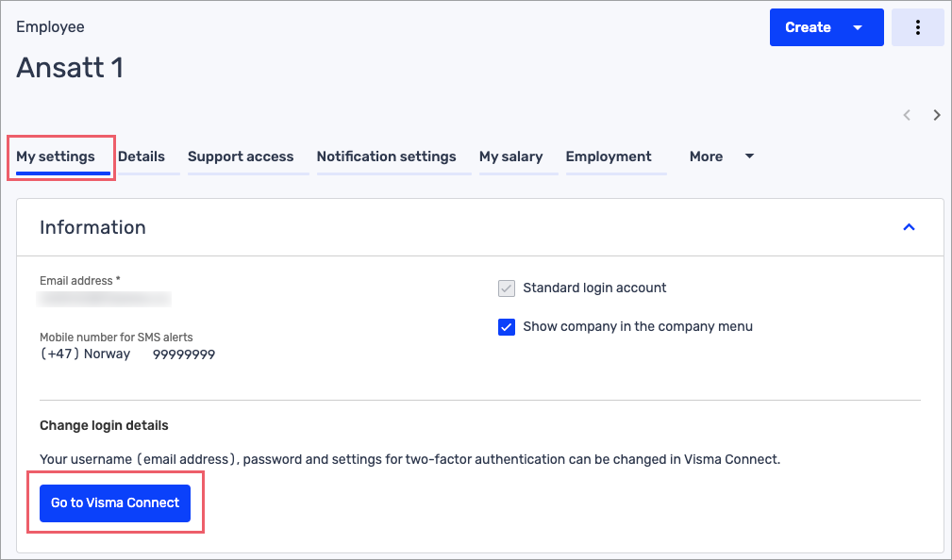Screen dimensions: 952x560
Task: Go to previous employee with left chevron
Action: point(907,115)
